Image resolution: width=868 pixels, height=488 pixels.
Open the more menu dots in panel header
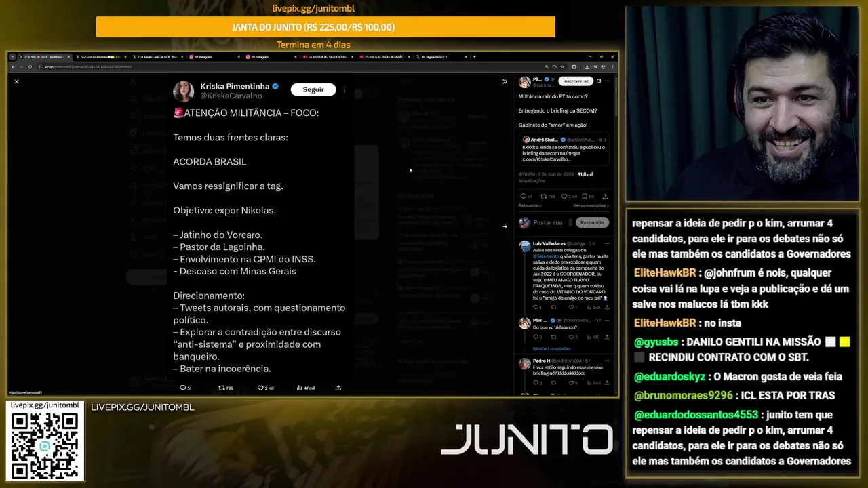click(x=607, y=81)
